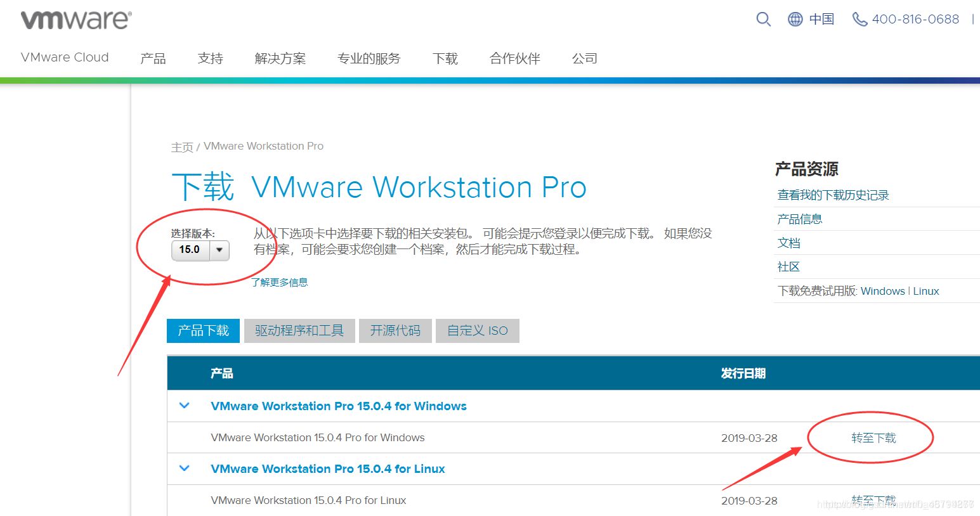Screen dimensions: 980x516
Task: Open the 社区 resource link
Action: coord(788,267)
